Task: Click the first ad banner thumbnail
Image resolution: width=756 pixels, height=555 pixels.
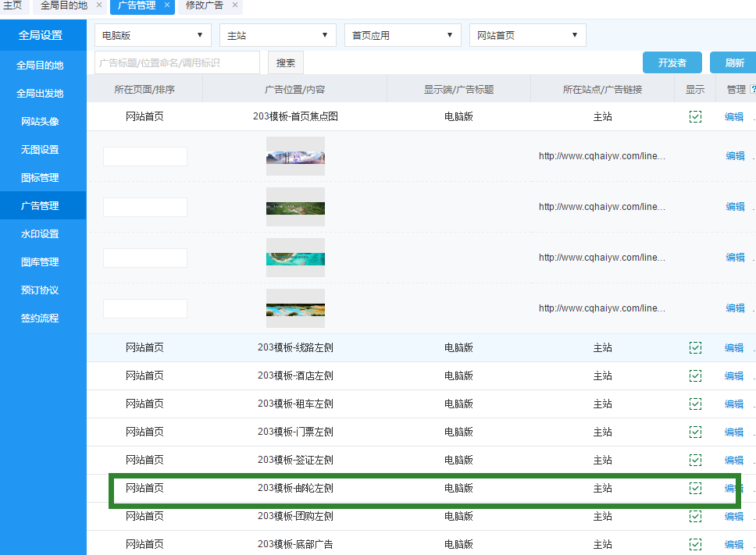Action: 295,156
